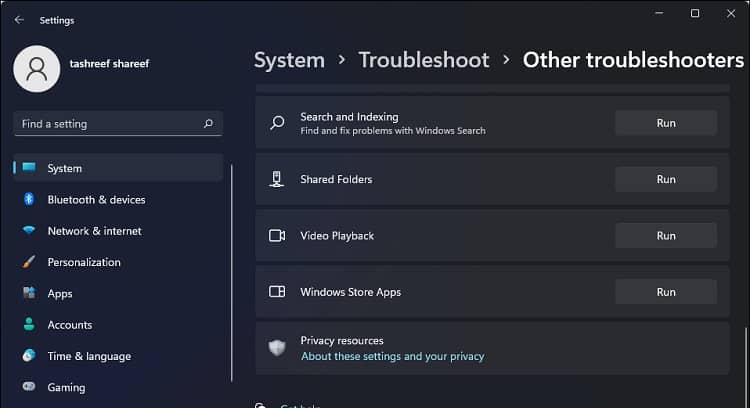Close the Settings window

click(x=731, y=13)
